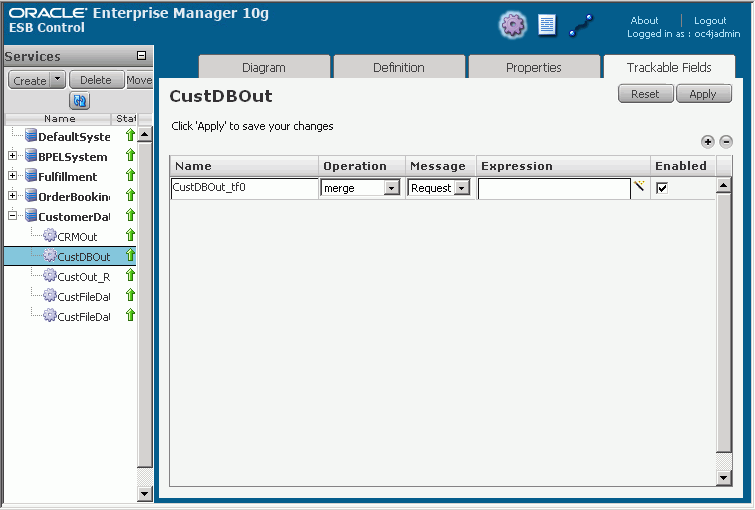Screen dimensions: 755x510
Task: Switch to the Properties tab
Action: (x=534, y=67)
